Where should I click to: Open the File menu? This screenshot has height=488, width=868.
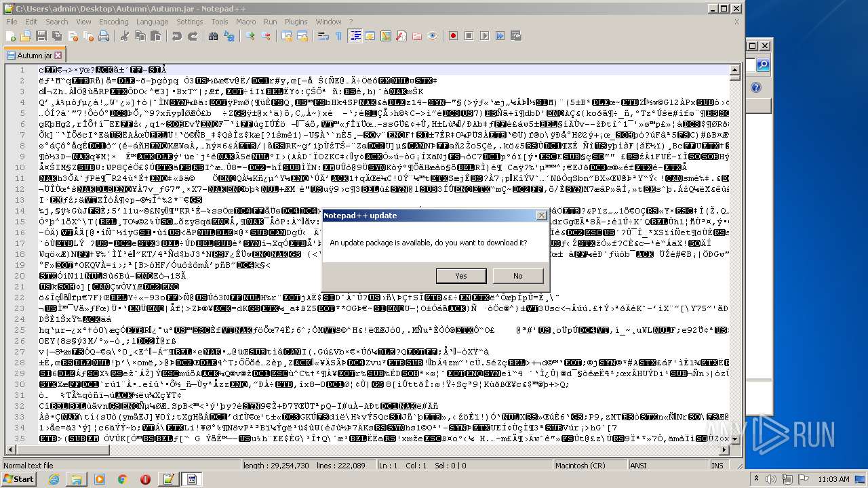[x=12, y=22]
